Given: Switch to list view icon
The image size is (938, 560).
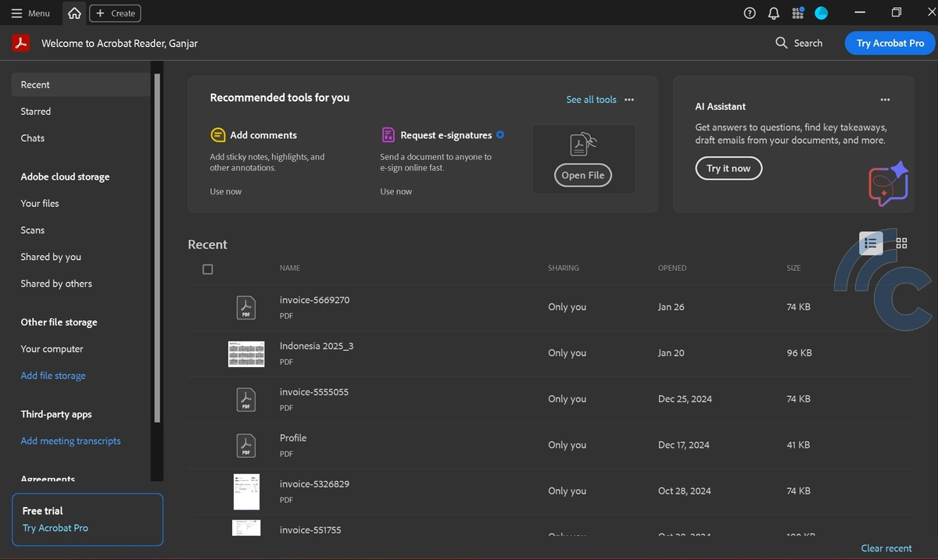Looking at the screenshot, I should [871, 243].
